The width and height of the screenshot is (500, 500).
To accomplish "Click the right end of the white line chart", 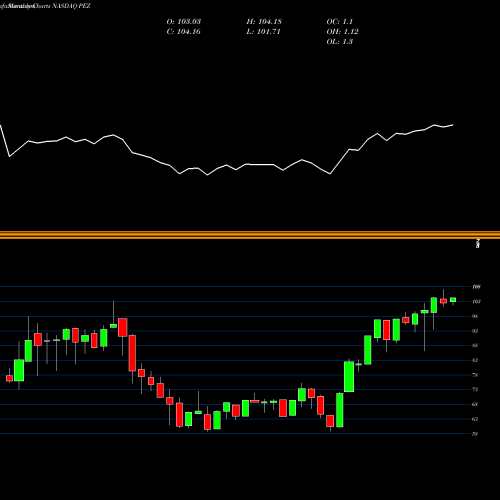I will click(453, 125).
